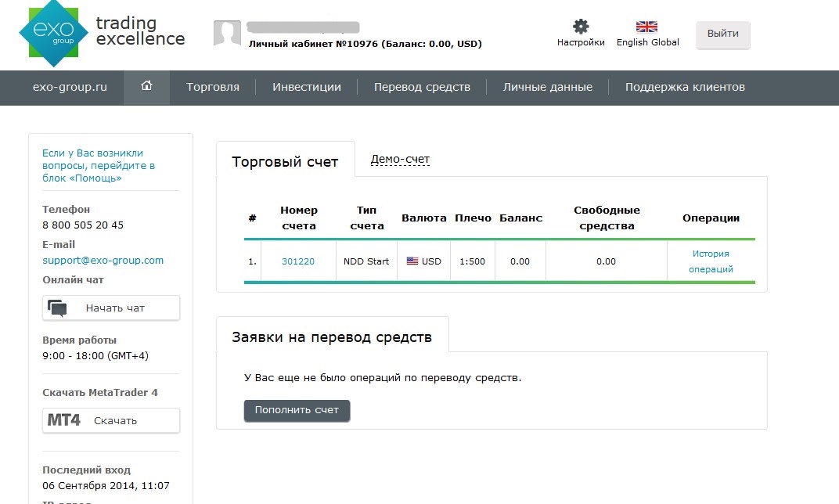Open the home icon tab
The image size is (839, 504).
(x=146, y=86)
